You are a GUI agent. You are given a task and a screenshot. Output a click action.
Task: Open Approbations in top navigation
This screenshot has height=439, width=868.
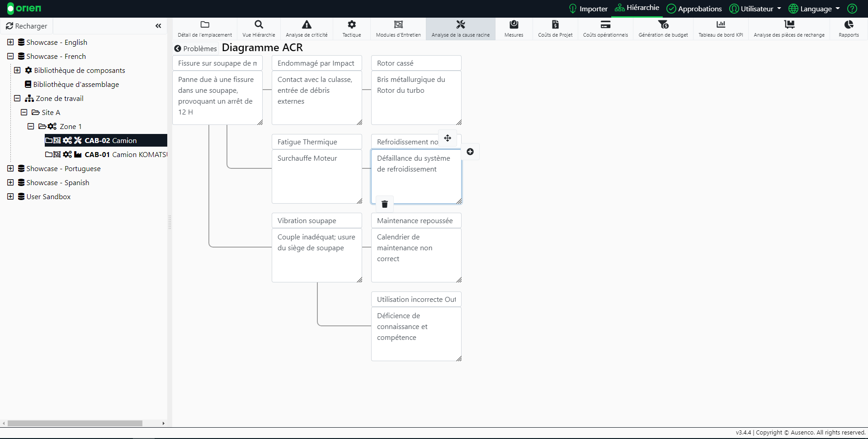click(694, 9)
